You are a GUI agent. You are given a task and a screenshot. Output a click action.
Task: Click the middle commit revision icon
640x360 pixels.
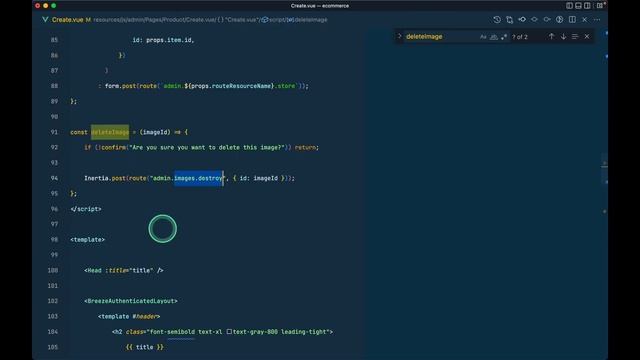coord(534,20)
